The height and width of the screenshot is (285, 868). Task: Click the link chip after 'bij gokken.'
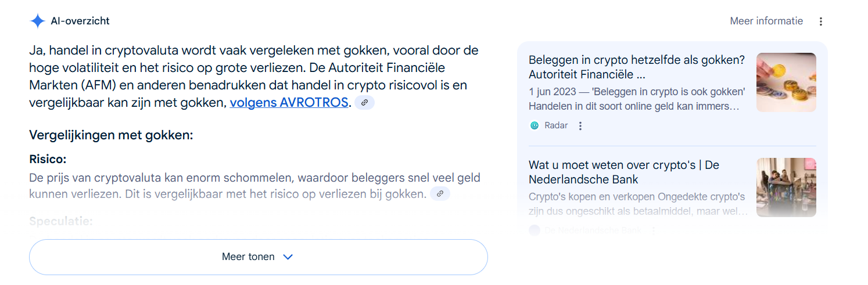pyautogui.click(x=440, y=194)
